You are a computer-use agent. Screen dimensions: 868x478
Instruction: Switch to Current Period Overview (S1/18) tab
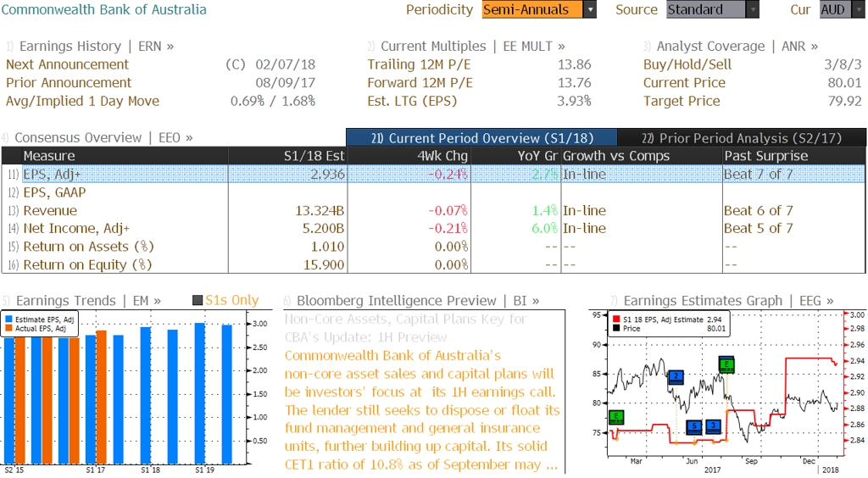[x=481, y=138]
